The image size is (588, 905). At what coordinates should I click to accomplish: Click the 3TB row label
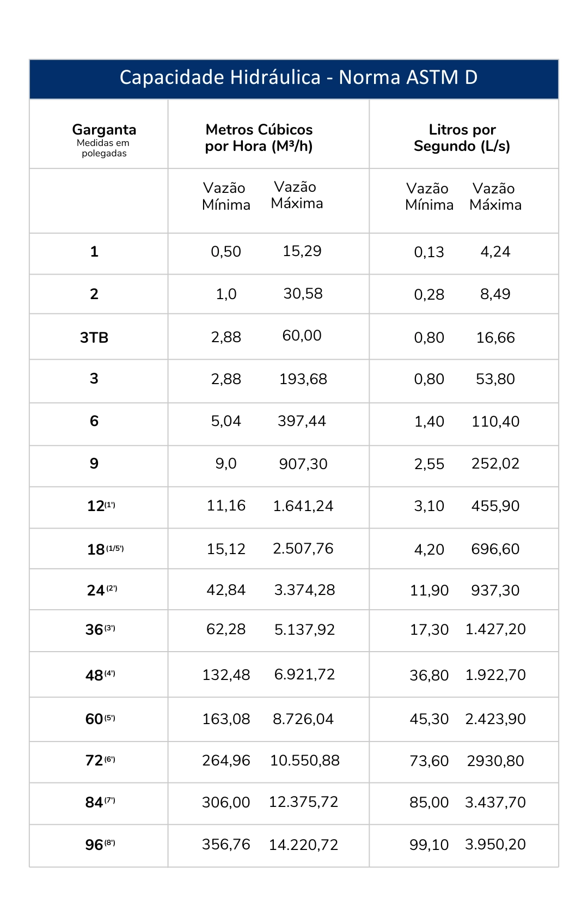(x=94, y=338)
